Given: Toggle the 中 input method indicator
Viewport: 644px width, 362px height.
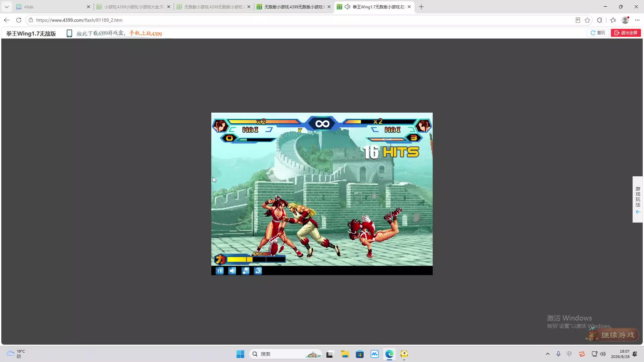Looking at the screenshot, I should pos(569,354).
